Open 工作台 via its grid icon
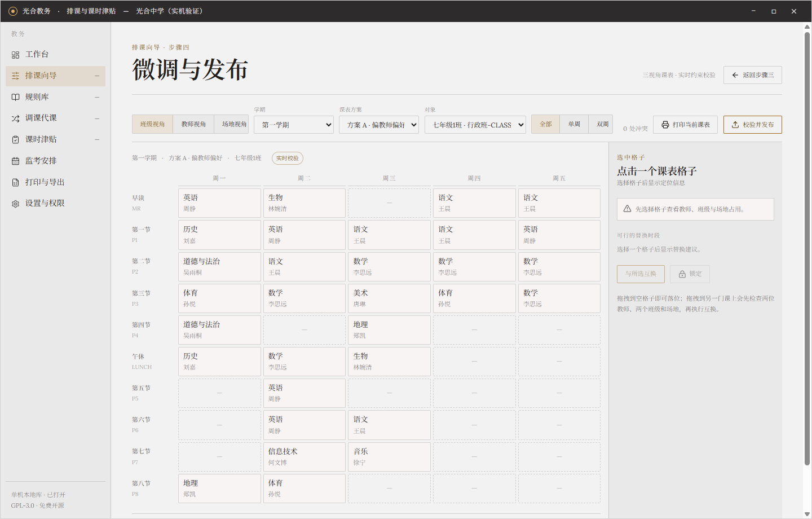 [x=15, y=55]
